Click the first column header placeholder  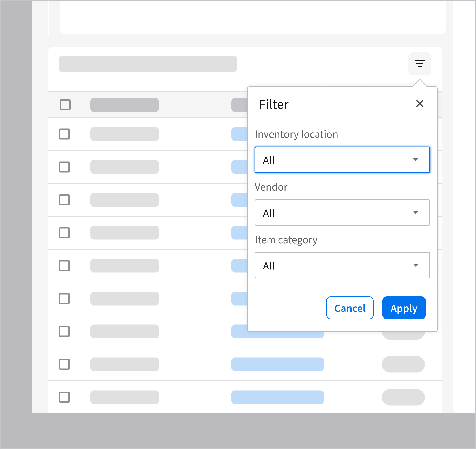point(124,105)
